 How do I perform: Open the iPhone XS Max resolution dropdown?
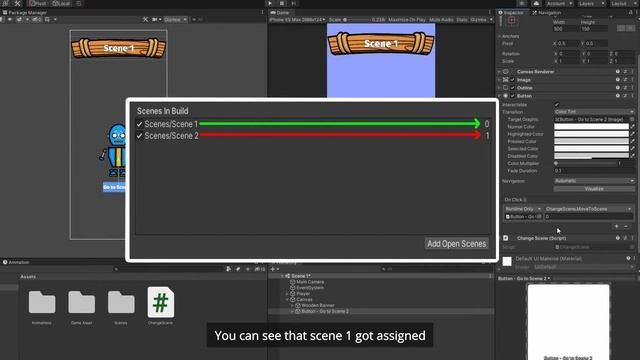297,20
